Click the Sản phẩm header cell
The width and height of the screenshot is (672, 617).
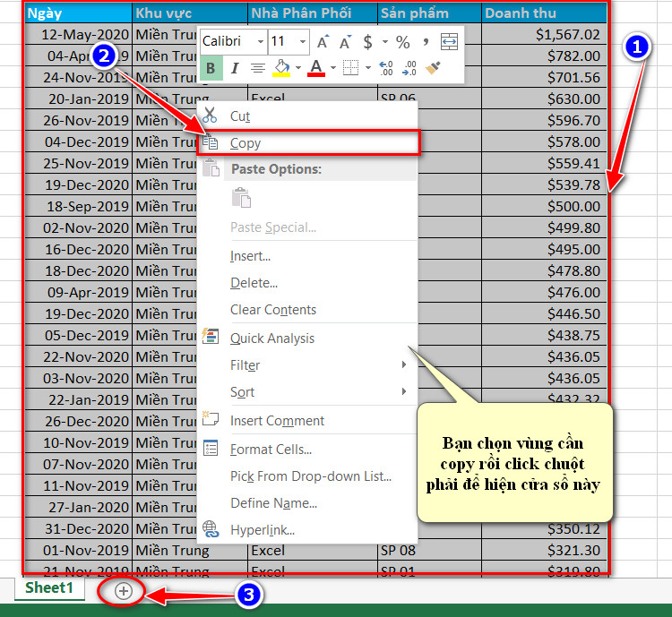coord(429,13)
